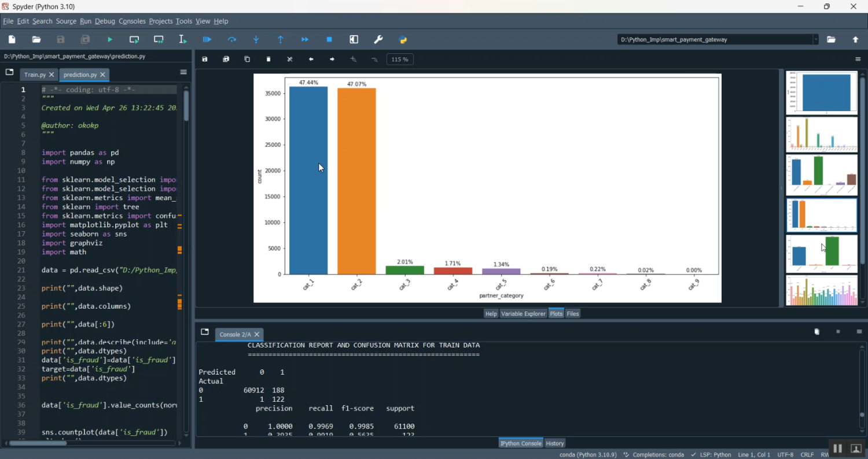Save the current plot as image
868x459 pixels.
[x=205, y=59]
